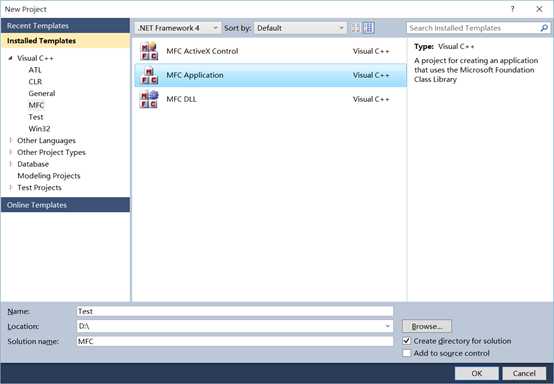Viewport: 554px width, 384px height.
Task: Expand the Test Projects node
Action: point(11,188)
